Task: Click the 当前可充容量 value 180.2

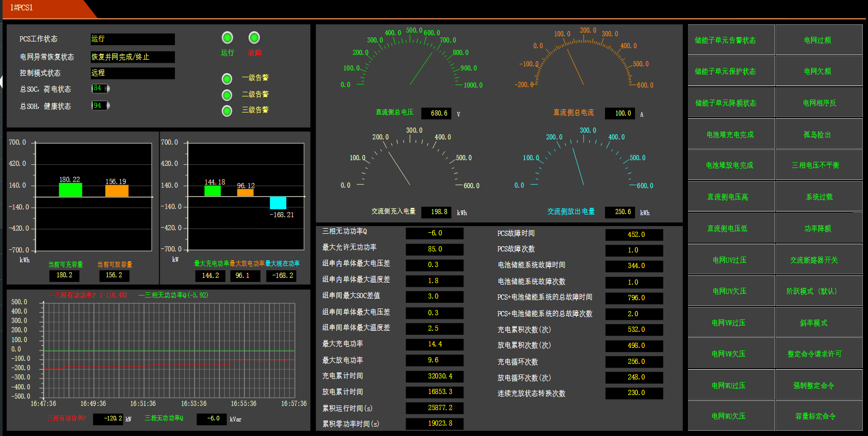Action: coord(65,275)
